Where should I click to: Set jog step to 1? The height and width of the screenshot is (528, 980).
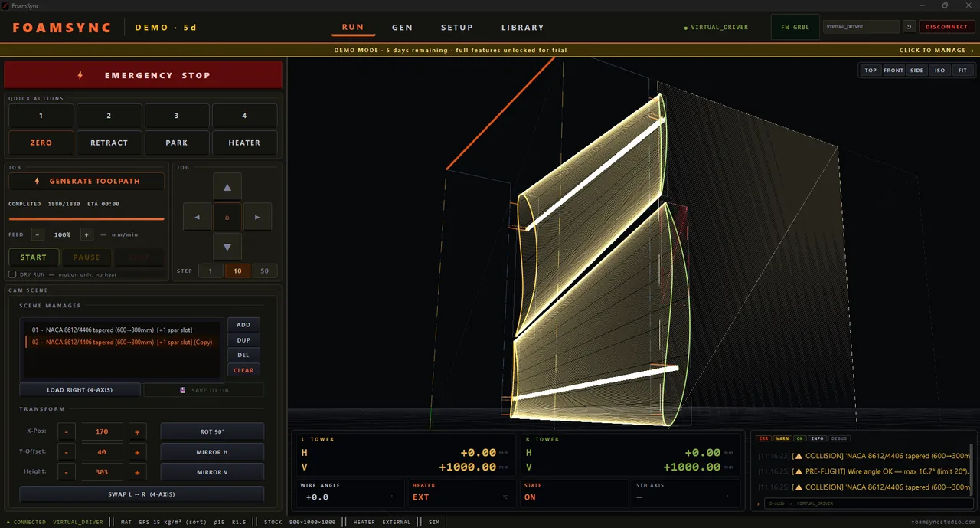coord(211,271)
